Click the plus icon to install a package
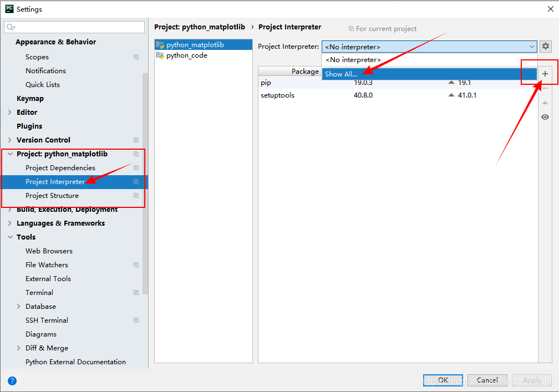Image resolution: width=559 pixels, height=392 pixels. tap(545, 74)
